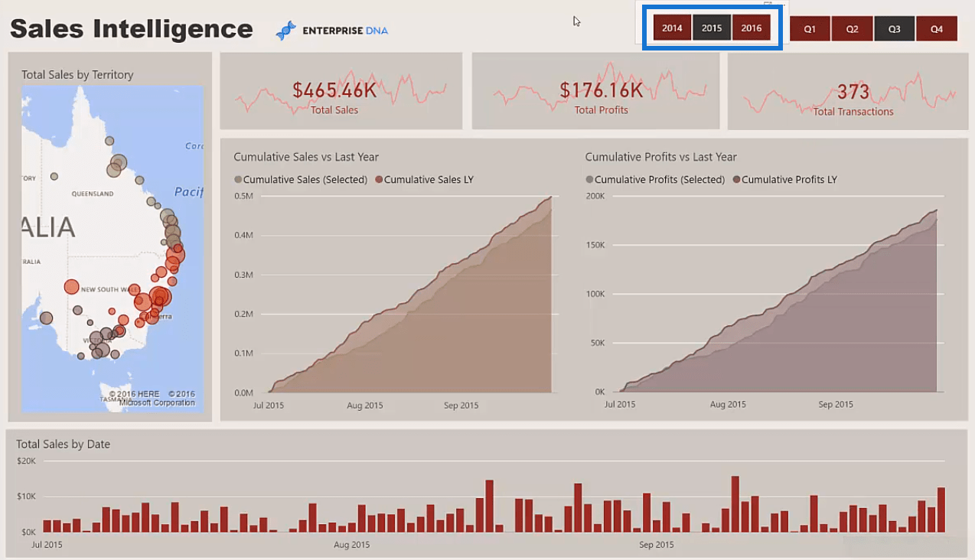
Task: Click Jul 2015 label on Total Sales by Date
Action: point(47,545)
